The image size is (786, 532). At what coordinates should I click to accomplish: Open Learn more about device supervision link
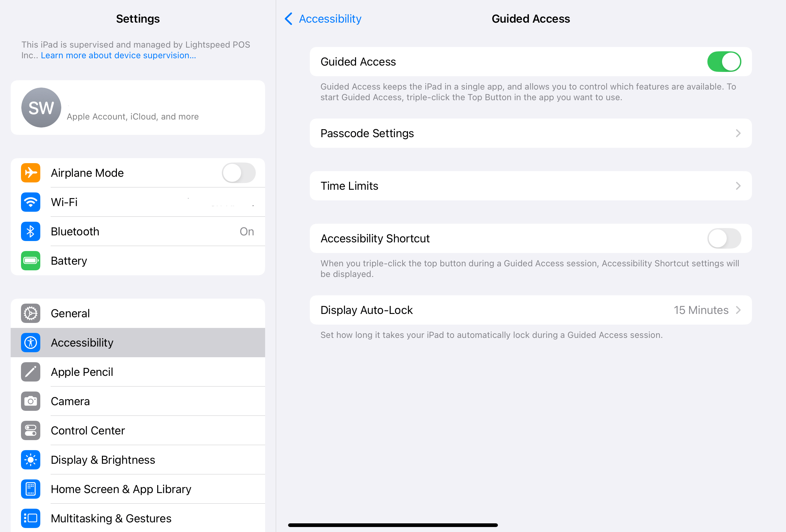click(118, 56)
